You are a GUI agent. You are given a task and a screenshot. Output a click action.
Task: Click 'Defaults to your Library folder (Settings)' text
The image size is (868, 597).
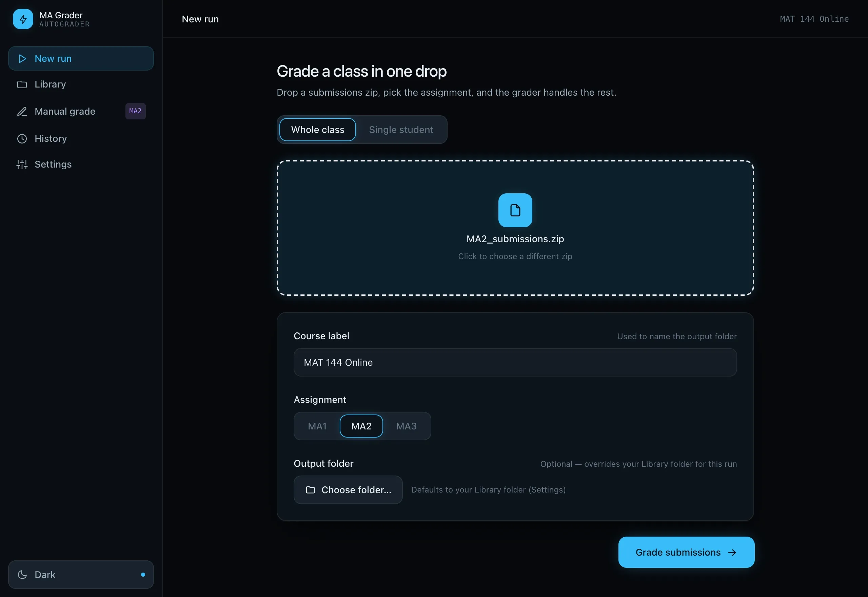[x=488, y=490]
